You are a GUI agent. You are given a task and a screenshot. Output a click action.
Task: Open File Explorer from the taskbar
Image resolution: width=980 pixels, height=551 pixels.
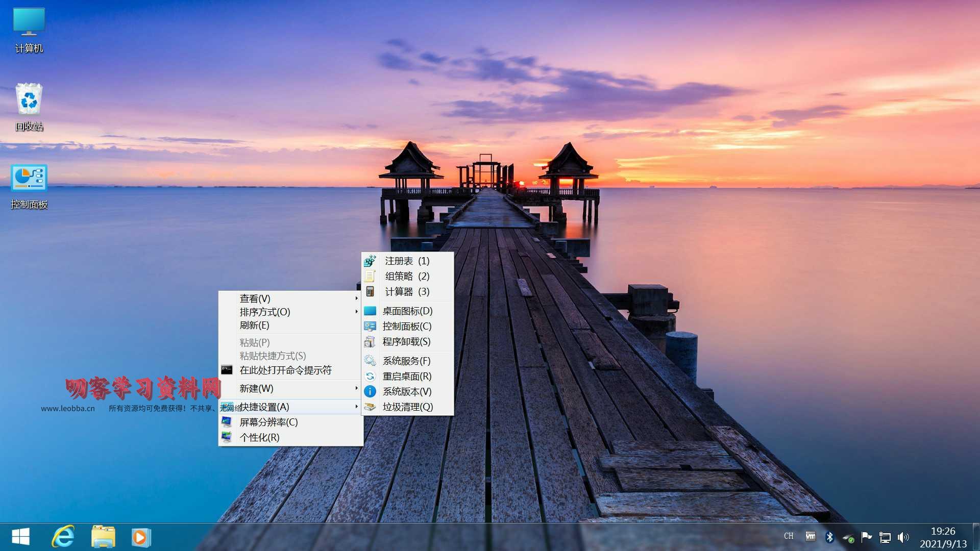coord(103,537)
